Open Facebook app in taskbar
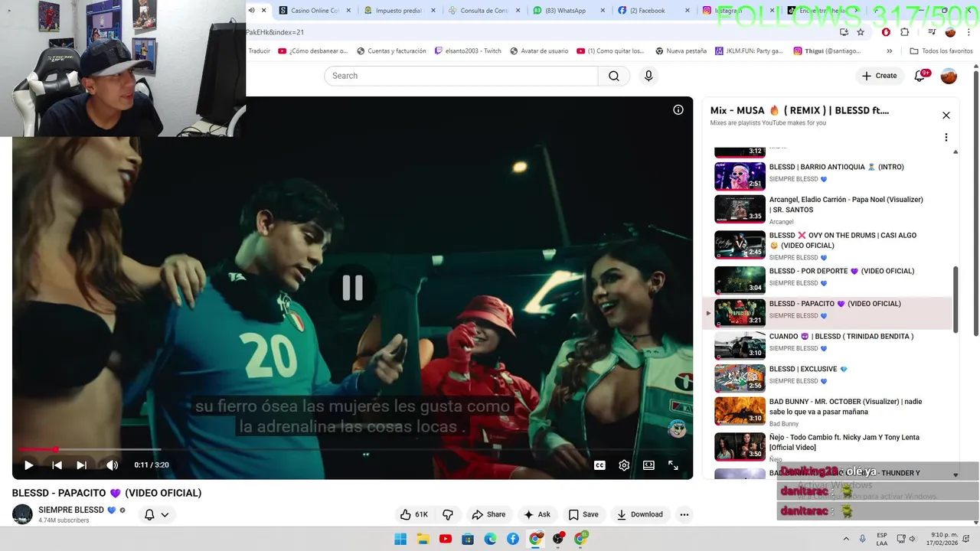980x551 pixels. pos(513,539)
